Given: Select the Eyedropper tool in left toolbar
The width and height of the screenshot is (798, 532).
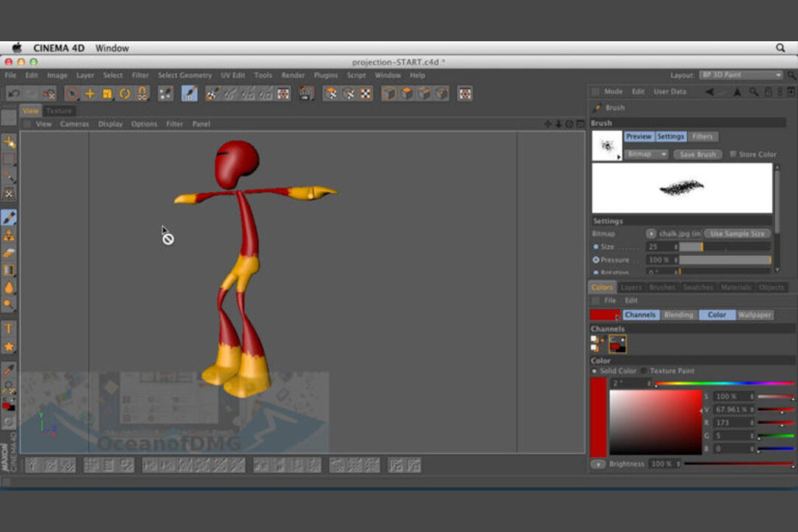Looking at the screenshot, I should pyautogui.click(x=9, y=369).
